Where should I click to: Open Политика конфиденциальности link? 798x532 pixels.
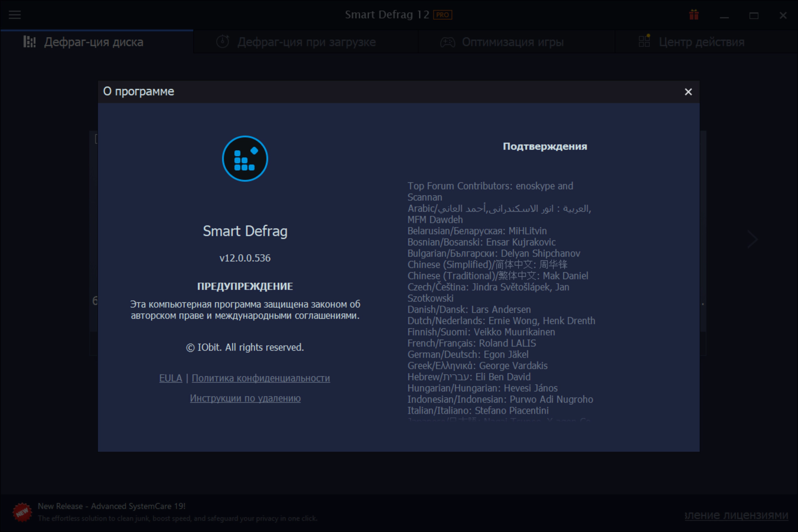point(261,378)
